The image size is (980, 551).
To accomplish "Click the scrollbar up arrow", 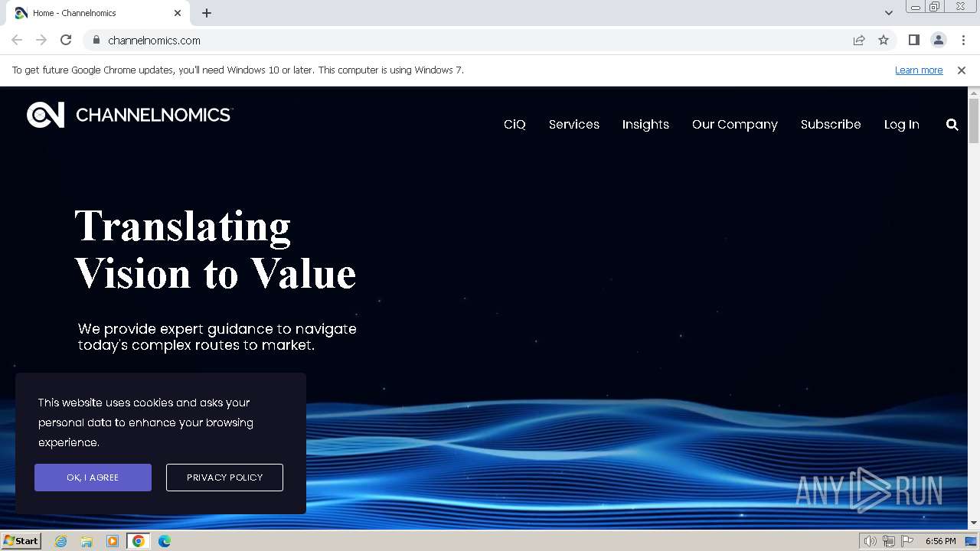I will click(974, 93).
